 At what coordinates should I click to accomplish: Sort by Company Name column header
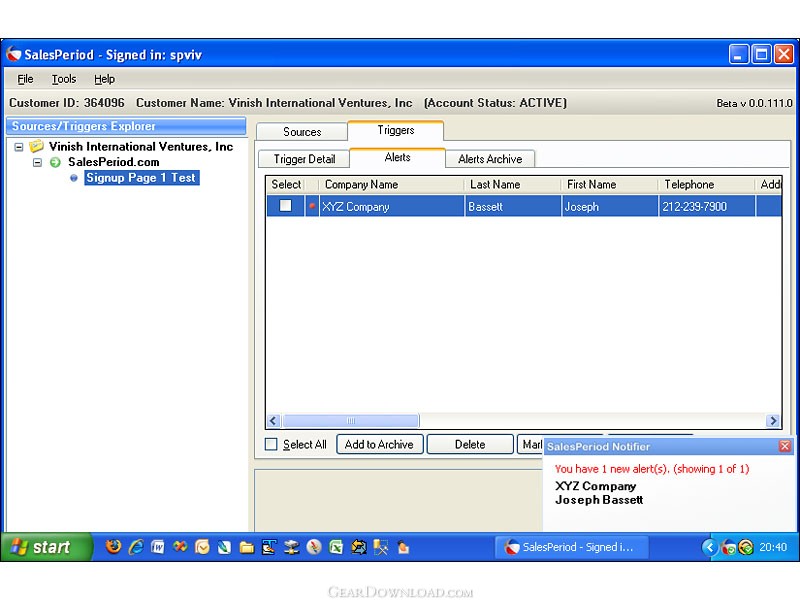[x=391, y=185]
